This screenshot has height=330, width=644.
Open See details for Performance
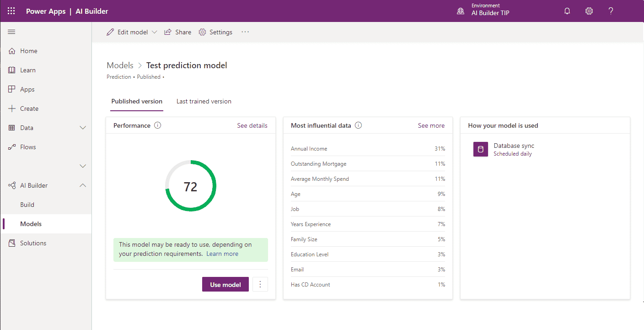coord(252,125)
